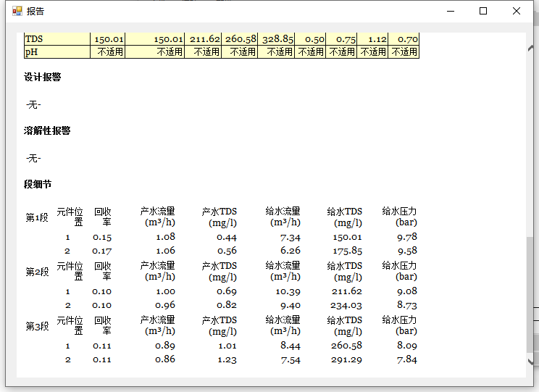Click permeate TDS value 1.23

226,359
